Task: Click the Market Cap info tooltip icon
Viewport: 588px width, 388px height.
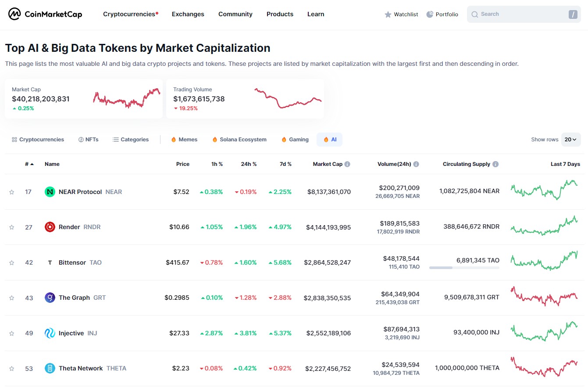Action: [x=347, y=164]
